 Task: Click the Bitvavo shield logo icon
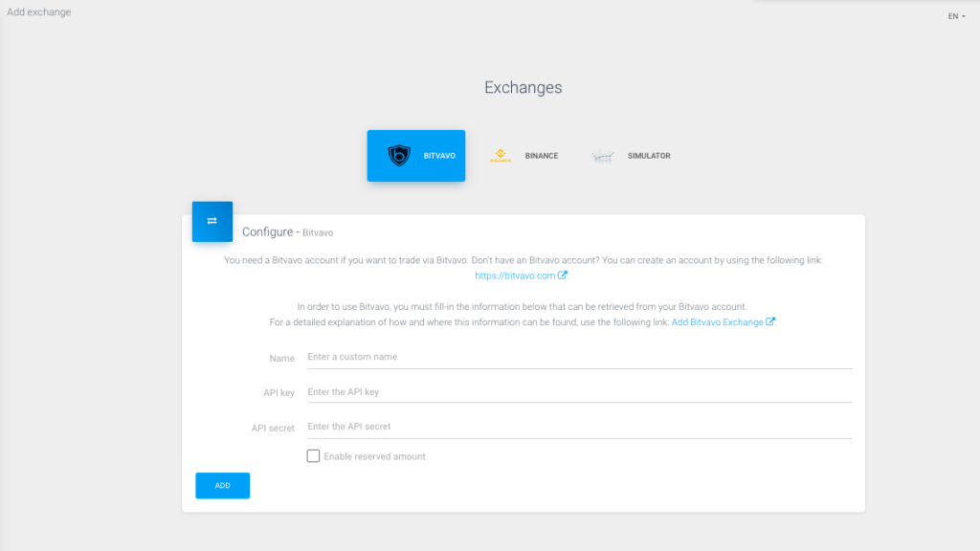pos(399,156)
